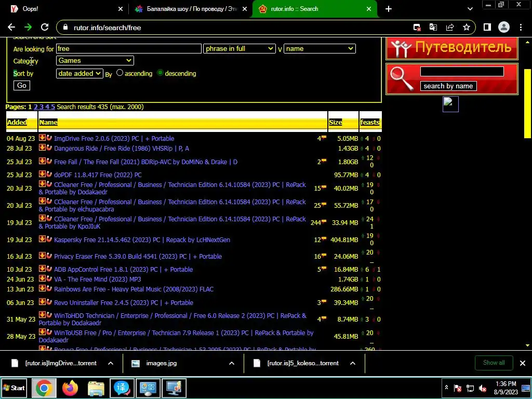Sort by the Size column header
The image size is (532, 399).
(335, 122)
